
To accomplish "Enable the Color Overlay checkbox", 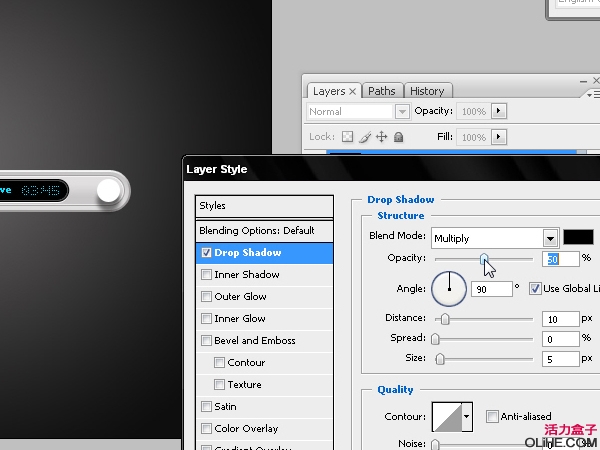I will (x=206, y=428).
